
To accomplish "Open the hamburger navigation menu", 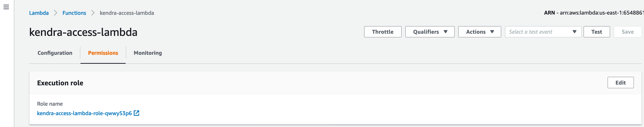I will (6, 7).
